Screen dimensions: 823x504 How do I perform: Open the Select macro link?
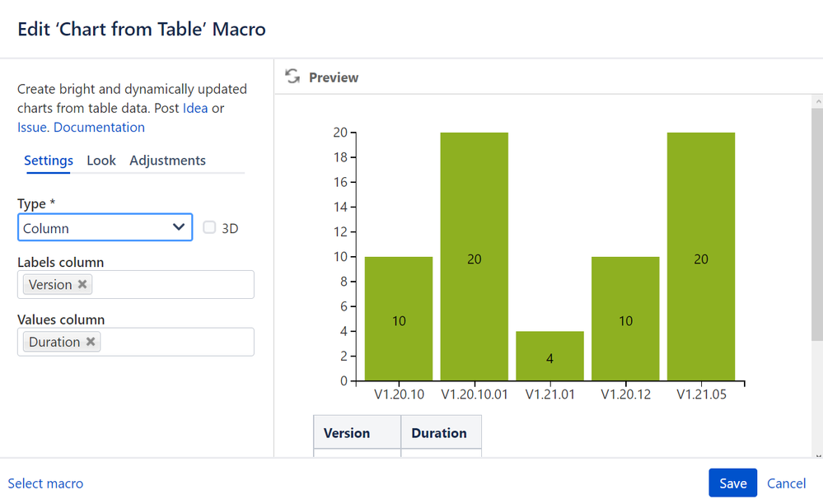point(45,483)
